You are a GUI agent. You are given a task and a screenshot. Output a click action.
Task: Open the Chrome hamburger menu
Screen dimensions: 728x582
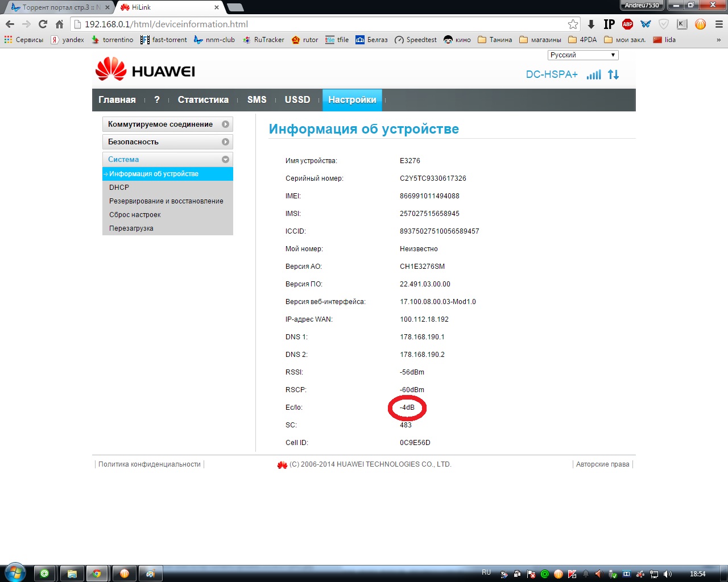point(719,24)
